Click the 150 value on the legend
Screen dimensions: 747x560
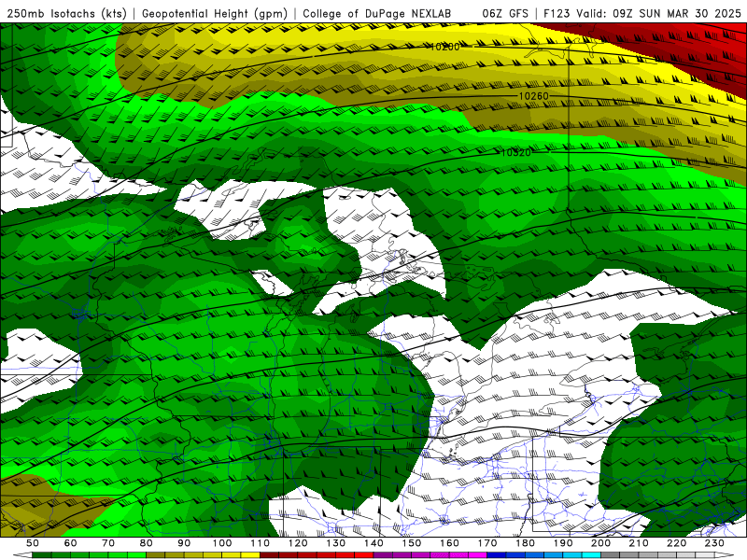coord(411,543)
